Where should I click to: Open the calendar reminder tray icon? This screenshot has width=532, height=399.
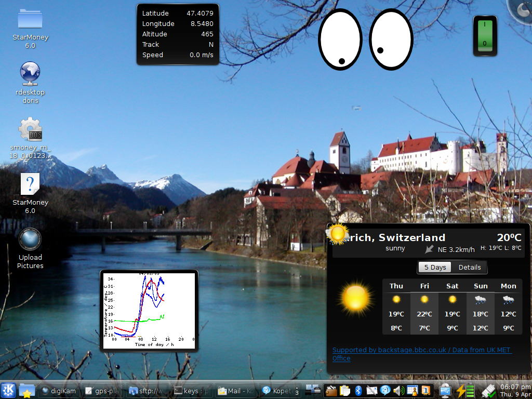click(x=412, y=391)
